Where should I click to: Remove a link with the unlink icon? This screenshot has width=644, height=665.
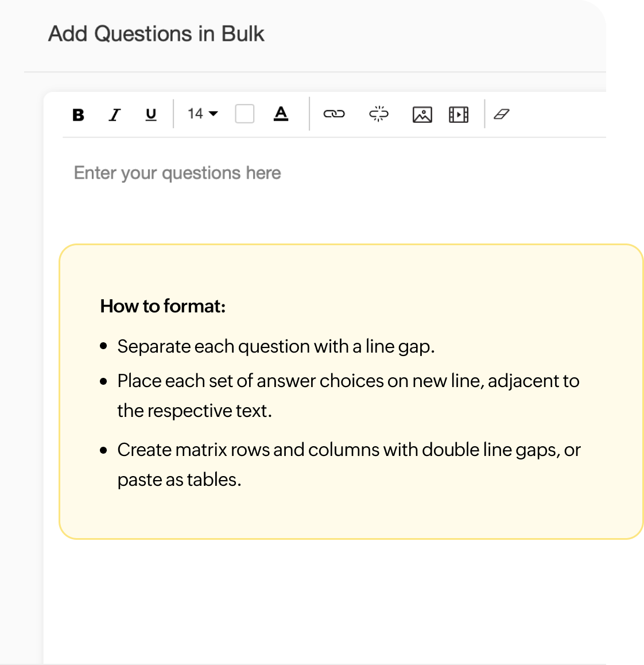(x=378, y=114)
